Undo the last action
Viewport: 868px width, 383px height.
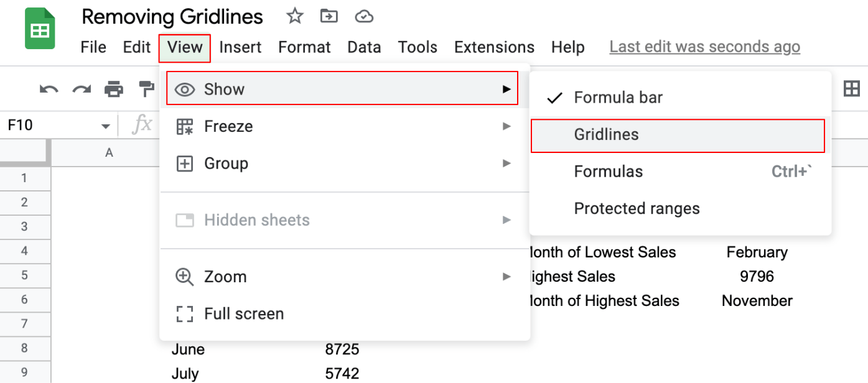click(49, 90)
